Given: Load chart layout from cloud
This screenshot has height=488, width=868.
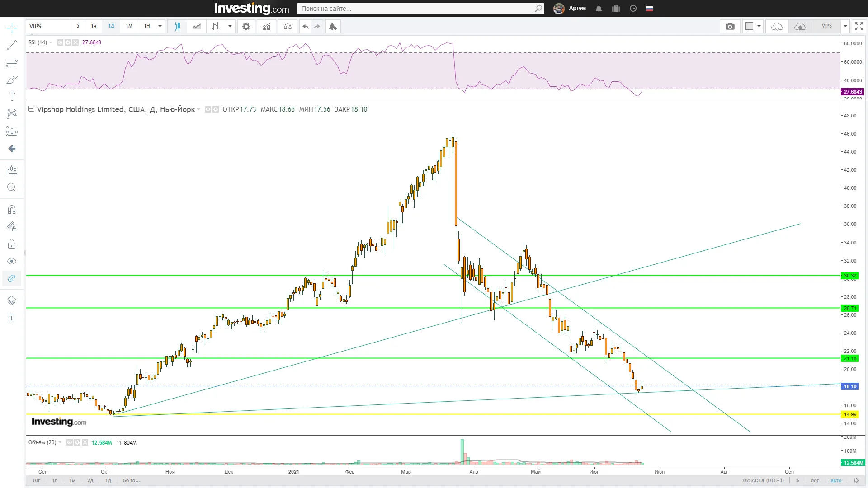Looking at the screenshot, I should [x=777, y=26].
